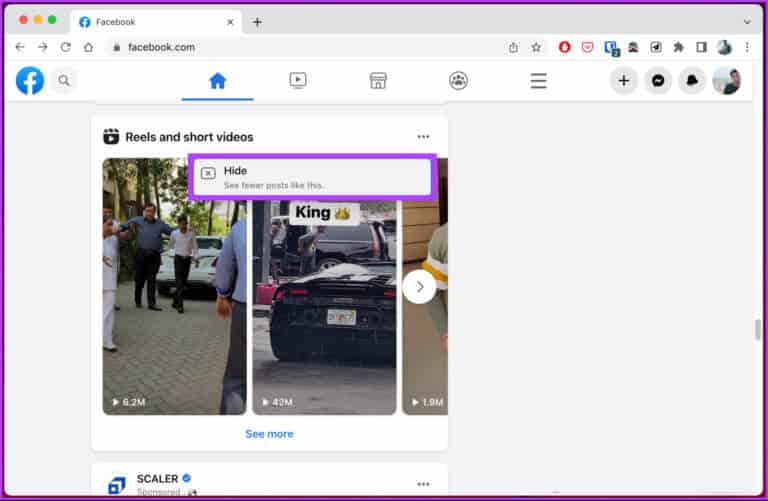Screen dimensions: 768x501
Task: Click the browser home button
Action: [88, 47]
